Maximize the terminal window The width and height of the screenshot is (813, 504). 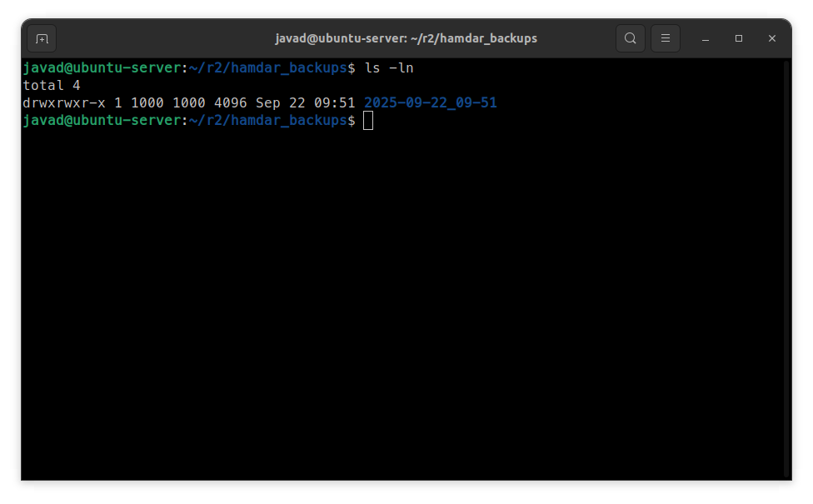point(739,38)
